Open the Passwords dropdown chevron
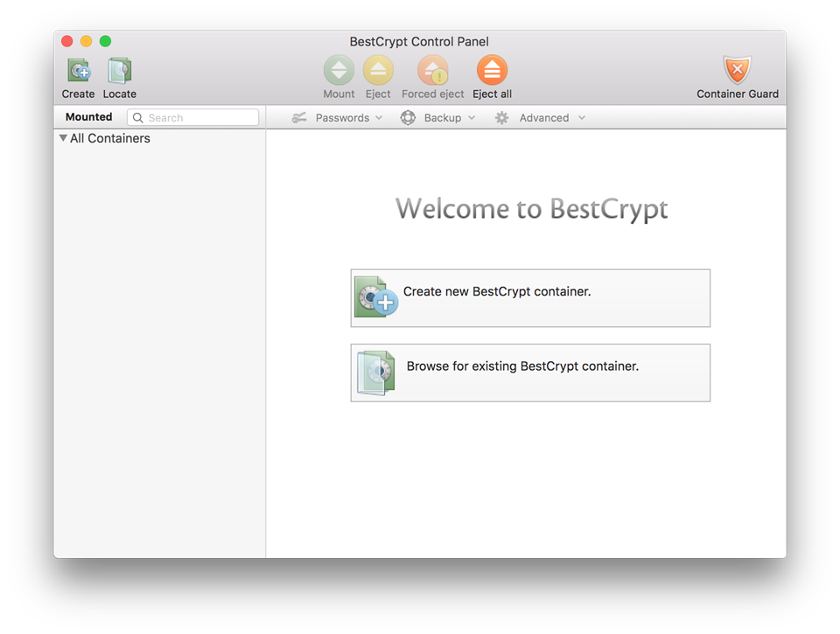This screenshot has width=840, height=634. tap(379, 118)
